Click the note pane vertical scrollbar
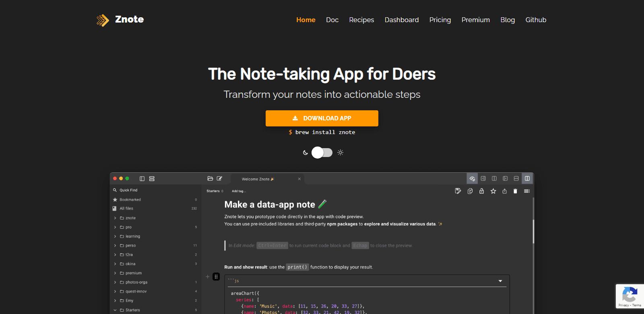The width and height of the screenshot is (644, 314). [533, 231]
